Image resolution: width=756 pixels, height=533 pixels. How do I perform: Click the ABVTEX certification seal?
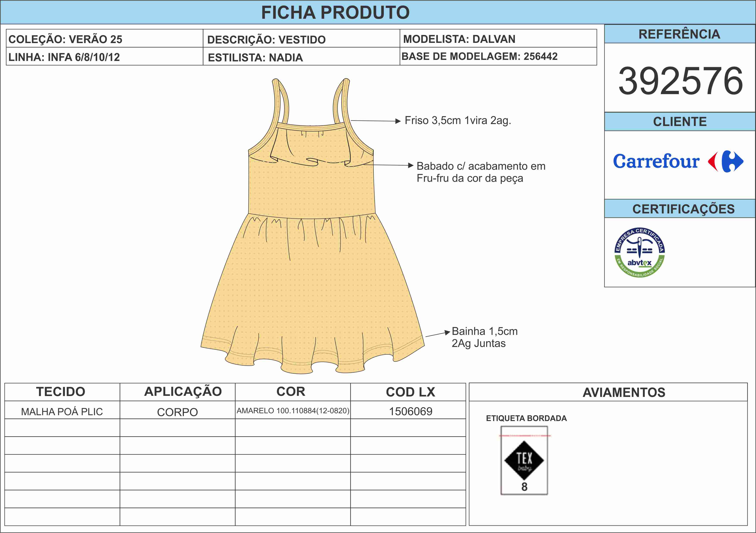pos(639,252)
